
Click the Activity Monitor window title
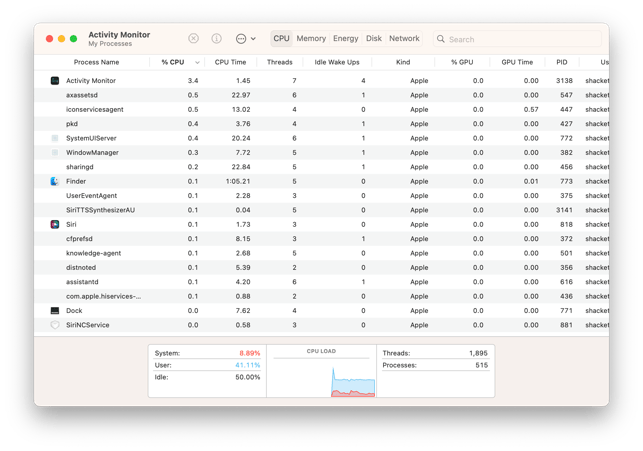119,35
